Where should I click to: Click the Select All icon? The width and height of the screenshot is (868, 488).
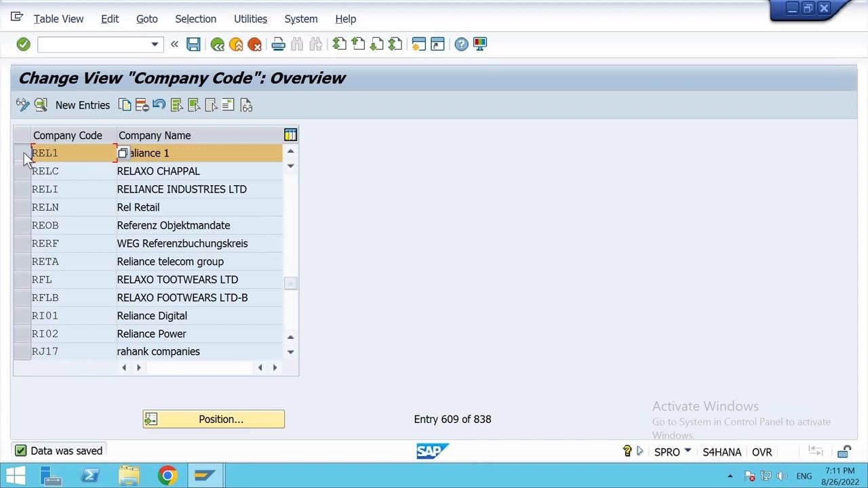pos(176,105)
